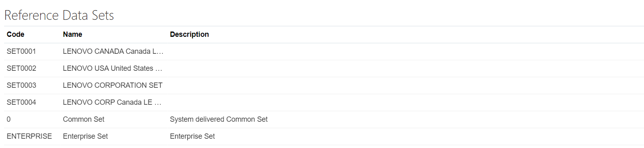Click the Description column header
This screenshot has height=148, width=644.
[x=189, y=34]
